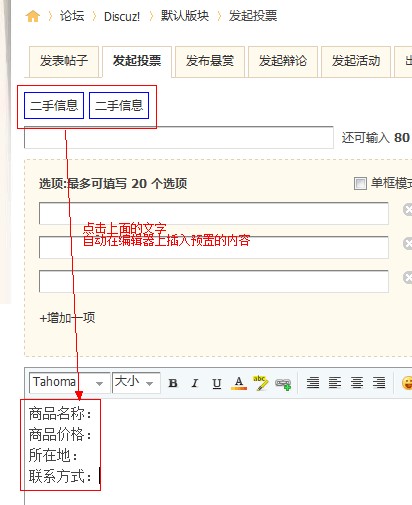Navigate to 默认版块 breadcrumb link
Image resolution: width=412 pixels, height=505 pixels.
tap(185, 16)
